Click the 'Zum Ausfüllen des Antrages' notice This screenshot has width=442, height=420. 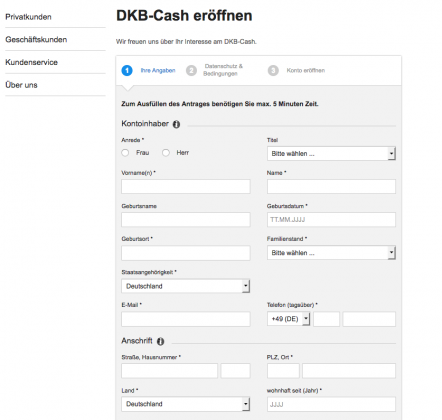click(220, 104)
